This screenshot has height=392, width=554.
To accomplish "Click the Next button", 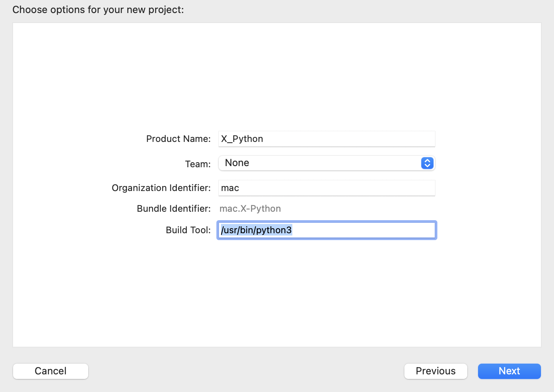I will coord(509,371).
